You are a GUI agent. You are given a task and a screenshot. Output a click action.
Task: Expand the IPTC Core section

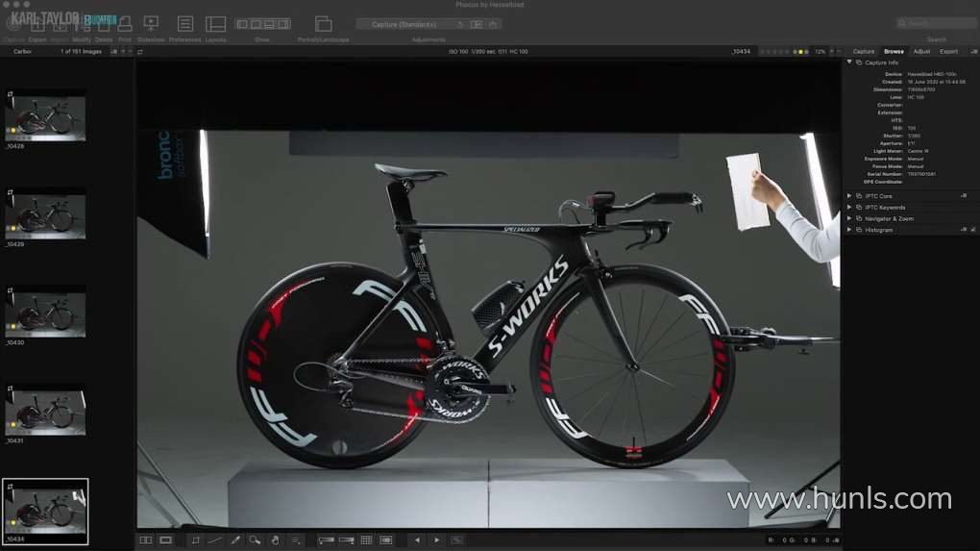849,196
